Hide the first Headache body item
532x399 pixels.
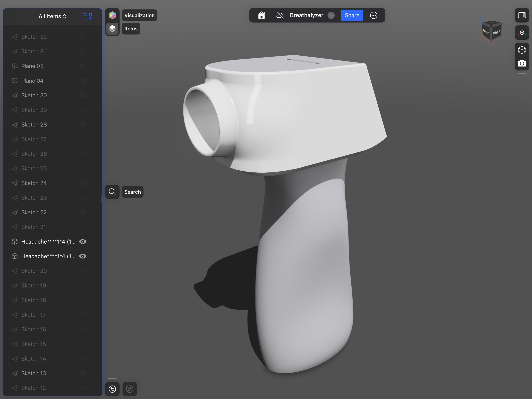click(83, 241)
